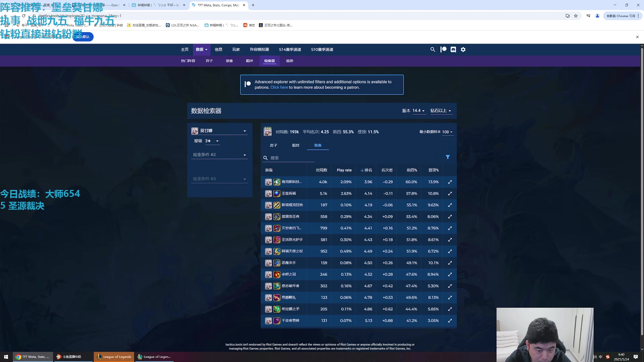Viewport: 644px width, 362px height.
Task: Focus the 搜索 item search field
Action: pos(288,158)
